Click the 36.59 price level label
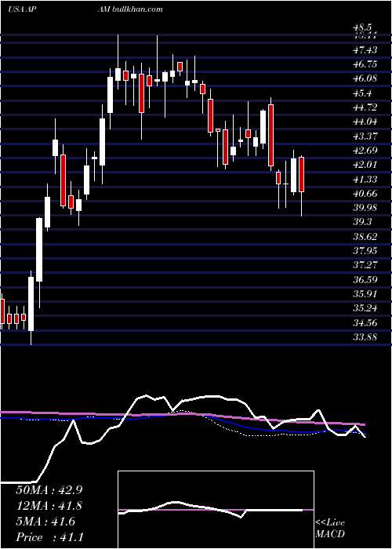This screenshot has width=392, height=549. [365, 280]
